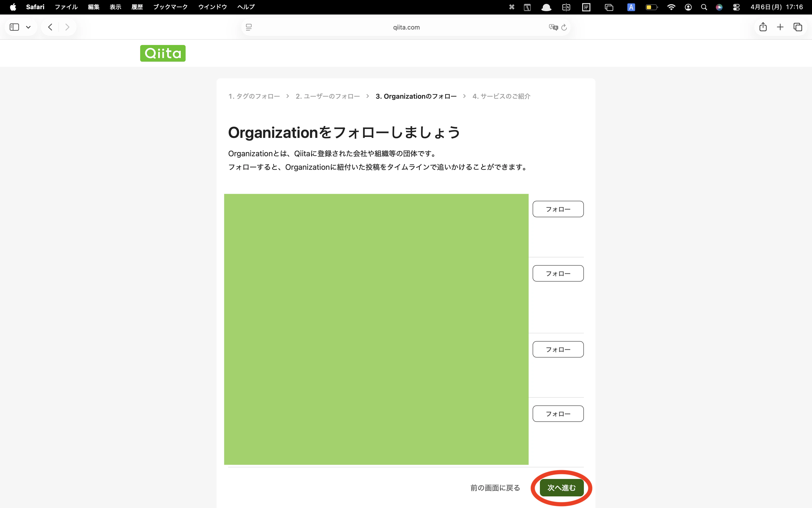Show the tab overview
This screenshot has width=812, height=508.
click(798, 27)
